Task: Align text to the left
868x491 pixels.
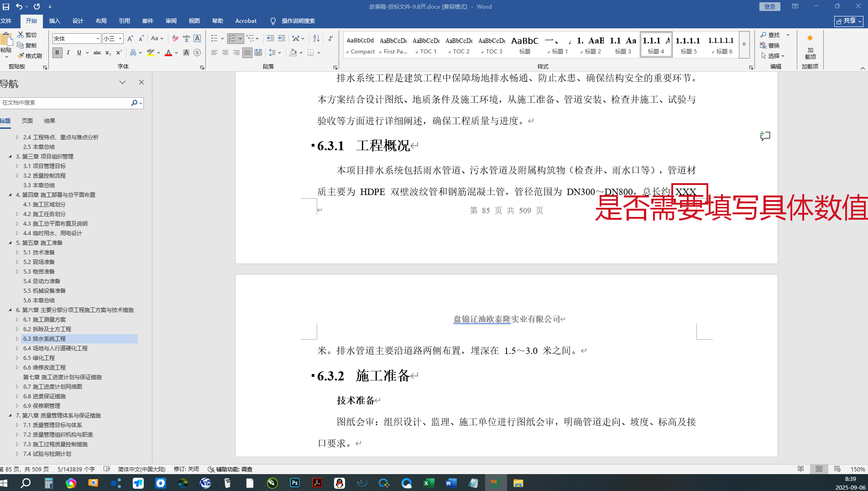Action: 214,53
